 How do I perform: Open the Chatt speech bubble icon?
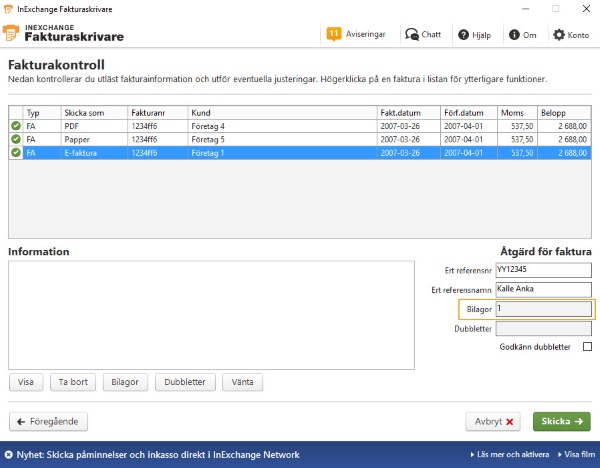click(x=412, y=34)
